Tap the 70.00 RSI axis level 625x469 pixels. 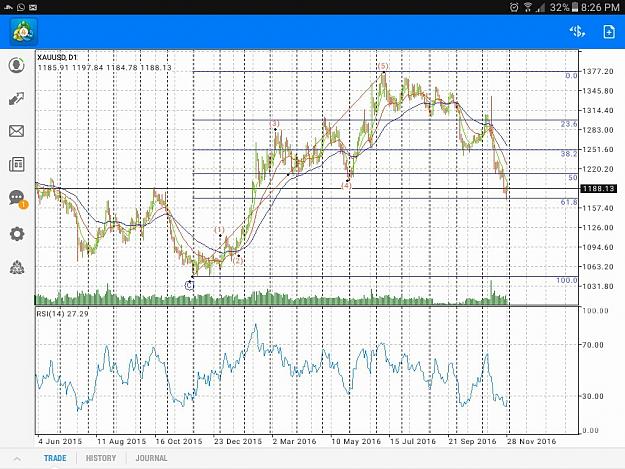(593, 345)
